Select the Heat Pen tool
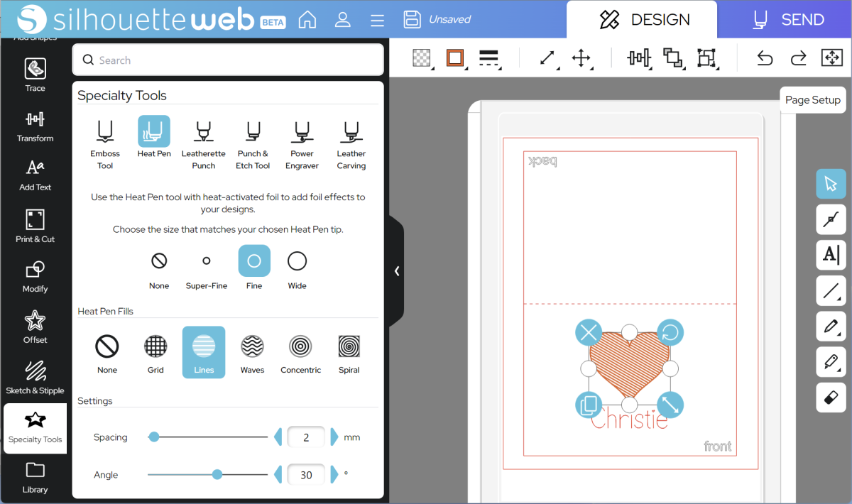Image resolution: width=852 pixels, height=504 pixels. 154,137
